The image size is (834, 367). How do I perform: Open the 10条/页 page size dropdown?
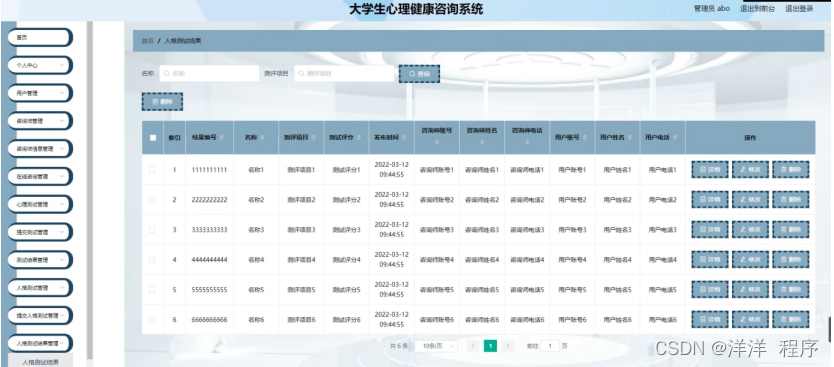click(x=436, y=346)
